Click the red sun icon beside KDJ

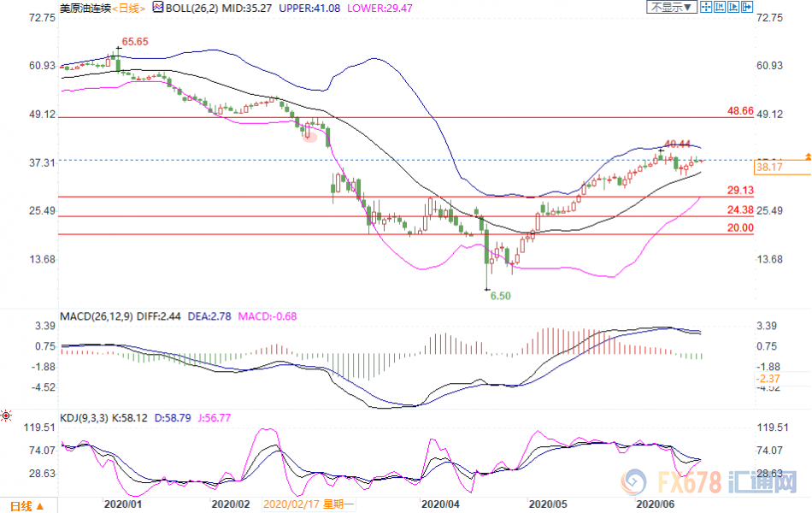[x=7, y=417]
